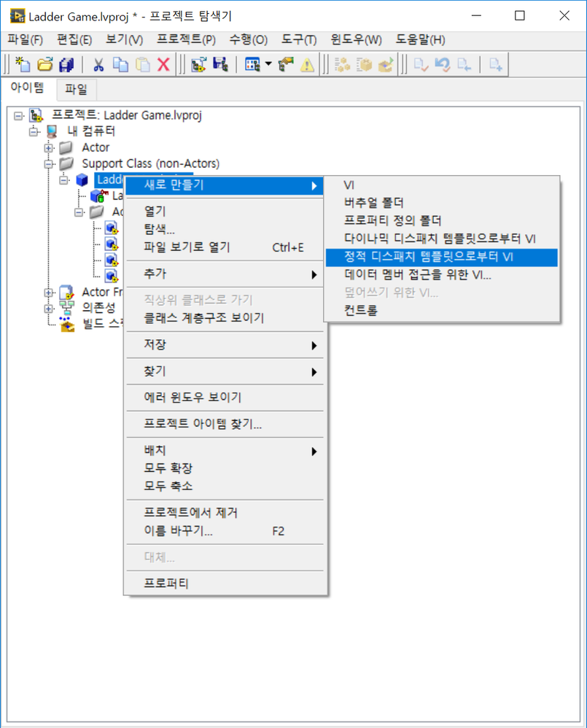Click the yellow warning triangle icon
Image resolution: width=587 pixels, height=728 pixels.
click(307, 64)
